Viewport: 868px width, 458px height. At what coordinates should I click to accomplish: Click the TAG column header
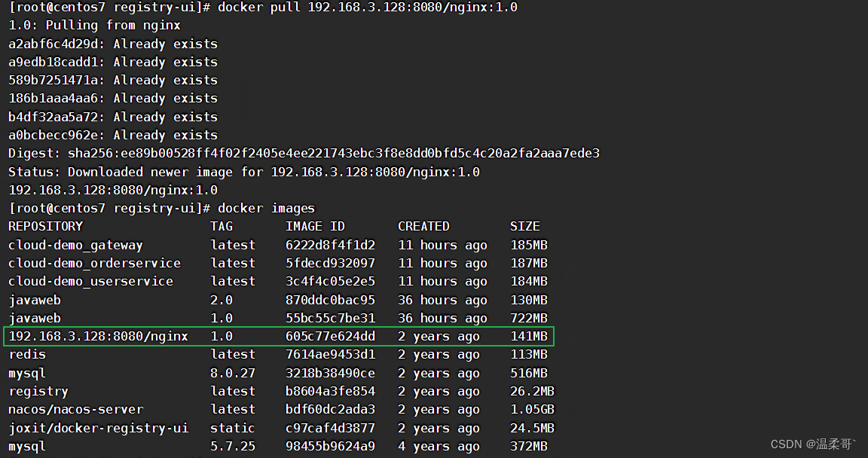coord(222,226)
